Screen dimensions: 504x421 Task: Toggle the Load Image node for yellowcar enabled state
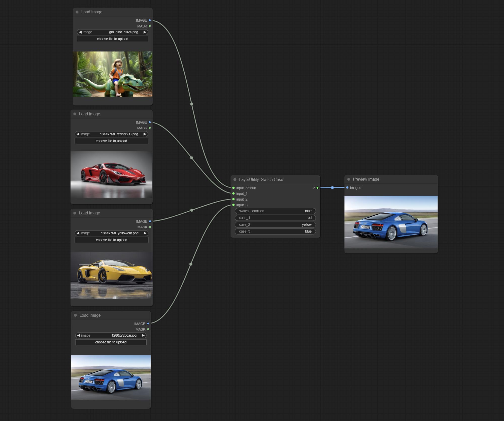(76, 213)
